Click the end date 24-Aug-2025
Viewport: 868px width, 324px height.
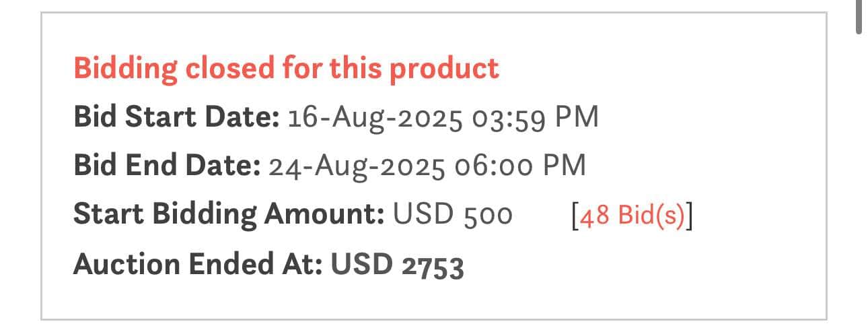pos(356,166)
